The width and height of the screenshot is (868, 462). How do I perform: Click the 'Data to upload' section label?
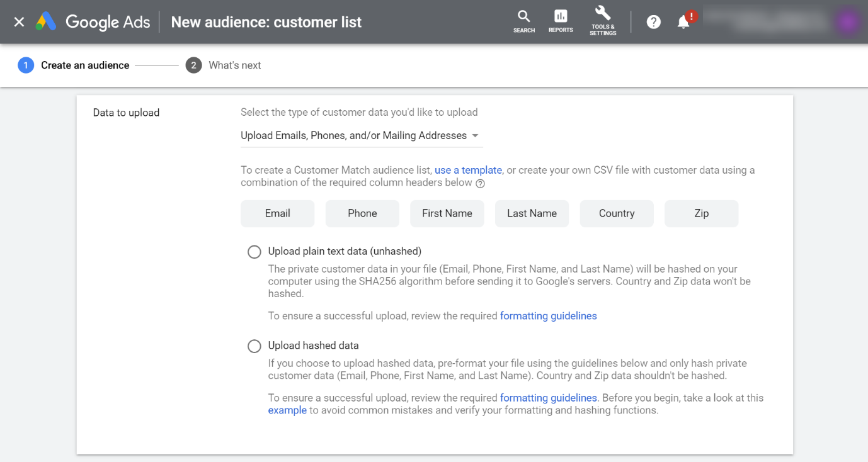tap(126, 113)
